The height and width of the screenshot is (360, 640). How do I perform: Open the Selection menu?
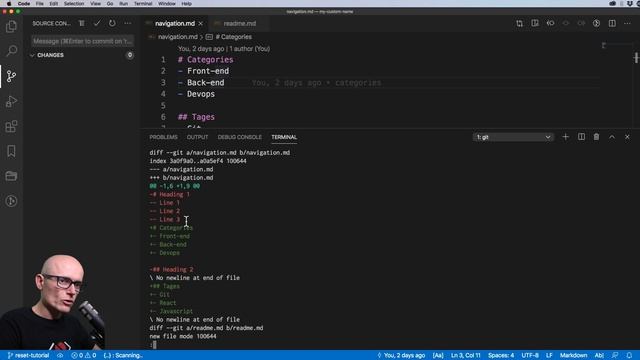(73, 3)
